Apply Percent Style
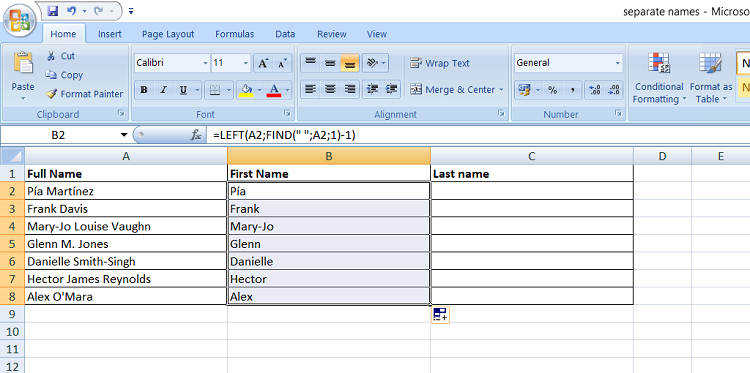The height and width of the screenshot is (373, 750). 552,89
